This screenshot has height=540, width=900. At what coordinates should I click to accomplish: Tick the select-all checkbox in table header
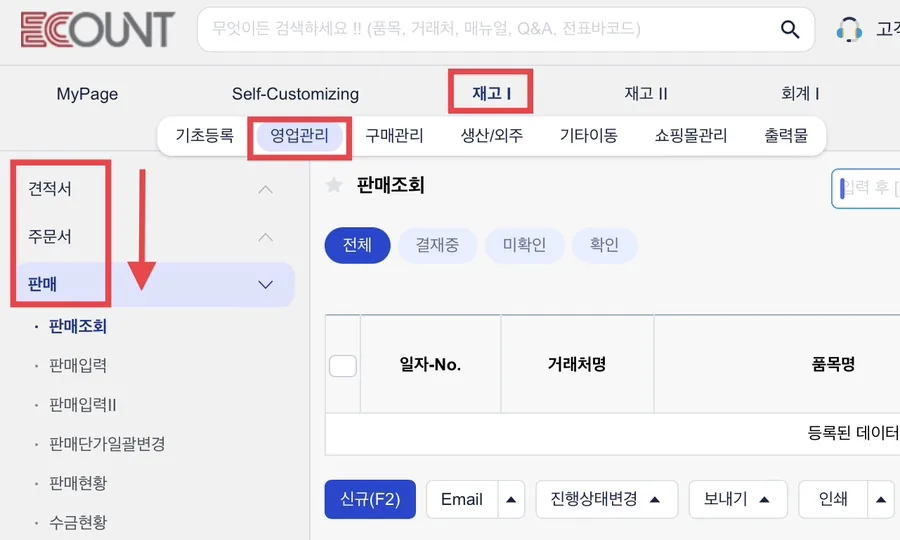(x=343, y=366)
